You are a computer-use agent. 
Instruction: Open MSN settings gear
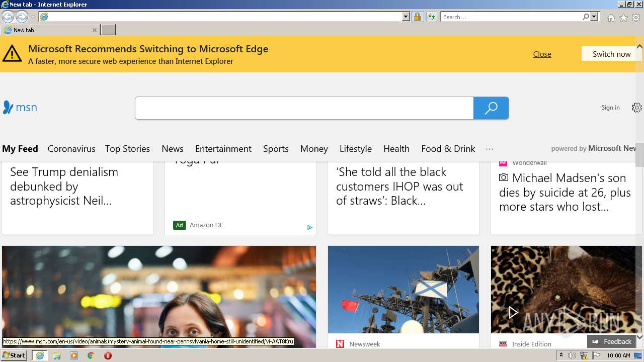[x=637, y=108]
